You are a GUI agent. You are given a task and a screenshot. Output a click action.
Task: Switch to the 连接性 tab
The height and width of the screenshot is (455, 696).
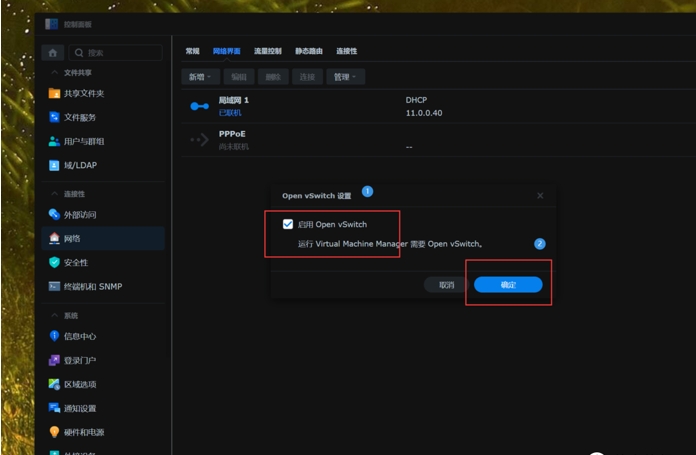[x=347, y=51]
